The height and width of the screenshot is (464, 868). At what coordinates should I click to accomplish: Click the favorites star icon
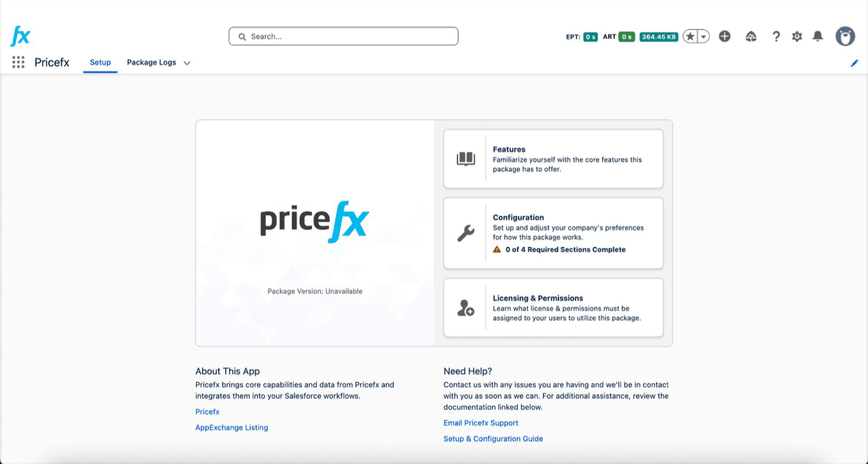click(690, 36)
